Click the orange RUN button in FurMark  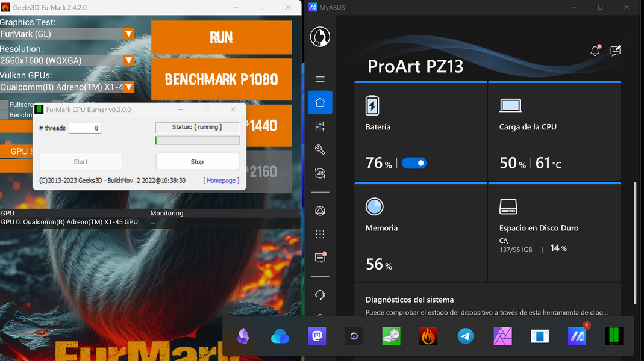click(x=221, y=37)
